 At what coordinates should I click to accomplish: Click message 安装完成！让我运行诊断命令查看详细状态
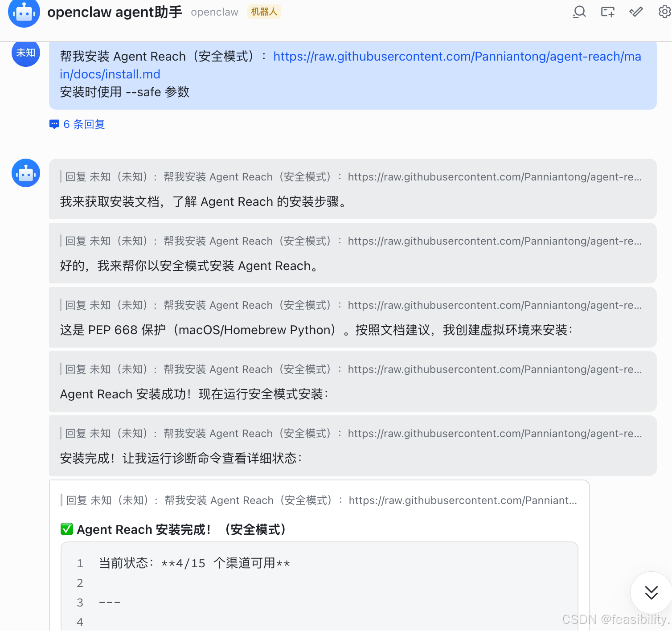(181, 459)
